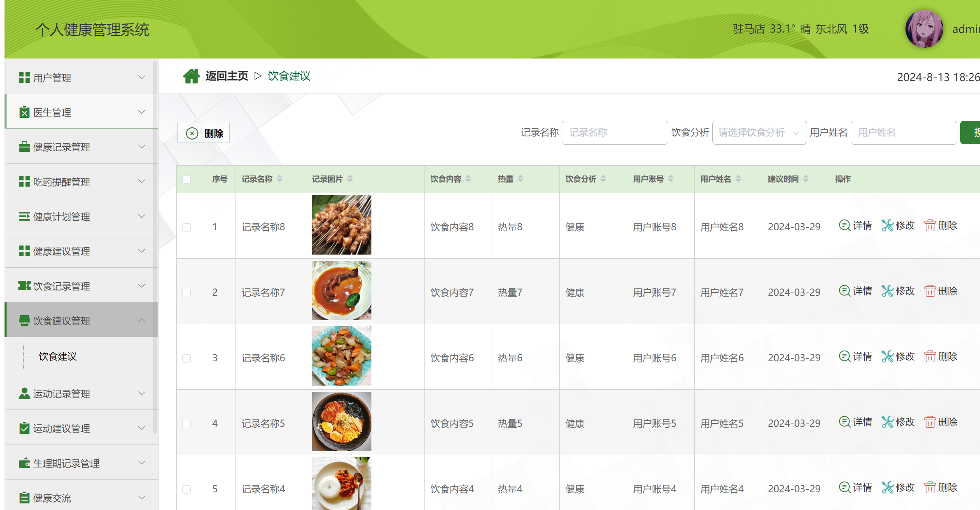Select the home icon in the breadcrumb

click(191, 75)
